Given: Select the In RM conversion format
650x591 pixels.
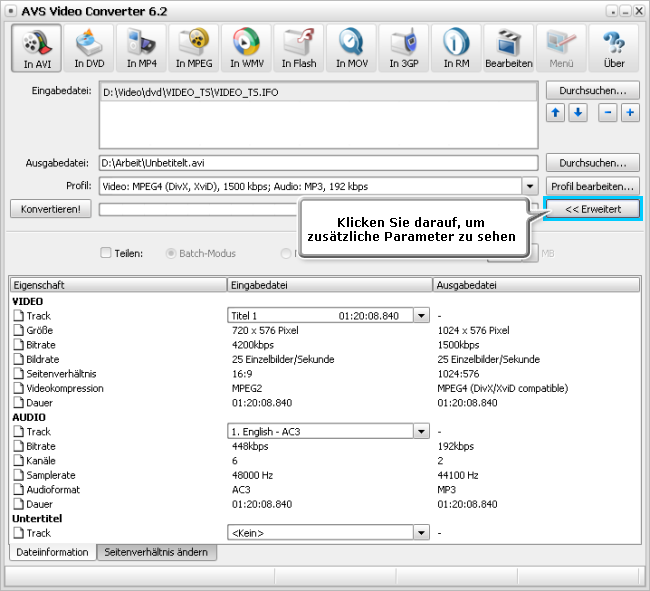Looking at the screenshot, I should (456, 48).
